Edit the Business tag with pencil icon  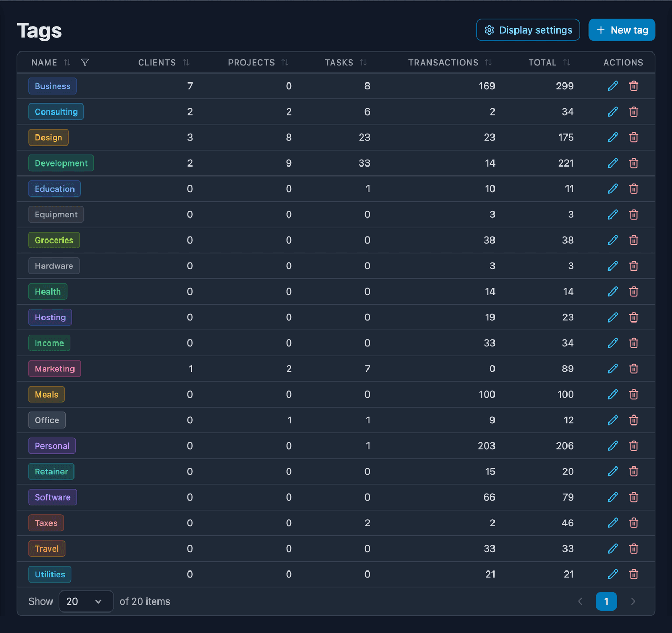pos(613,86)
